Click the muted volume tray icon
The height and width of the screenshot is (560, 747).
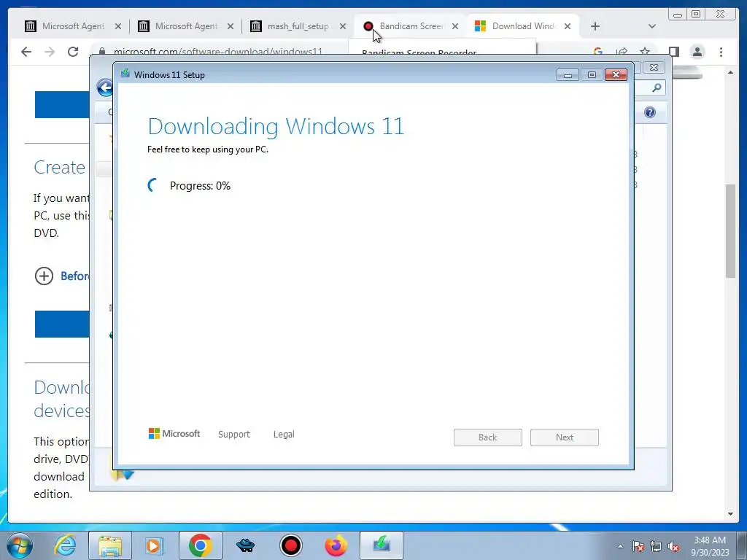tap(673, 546)
